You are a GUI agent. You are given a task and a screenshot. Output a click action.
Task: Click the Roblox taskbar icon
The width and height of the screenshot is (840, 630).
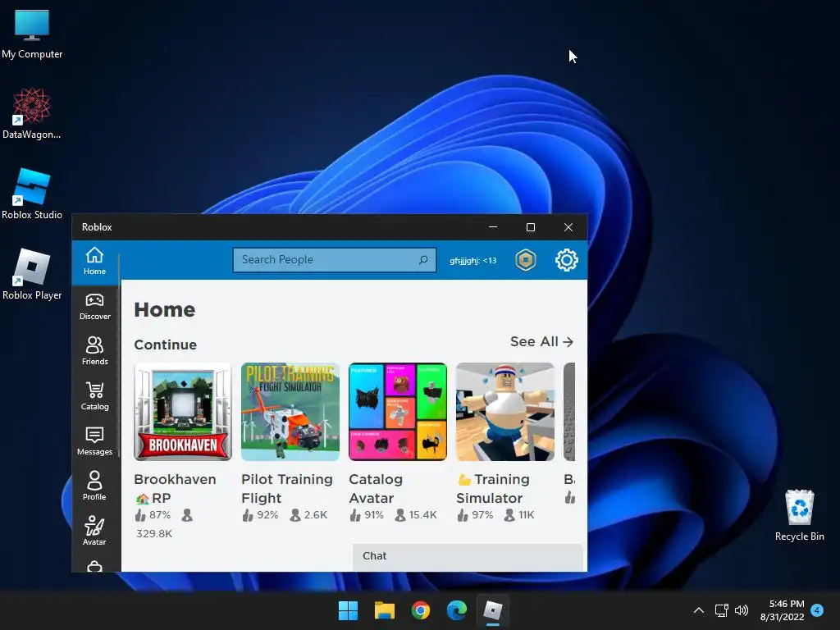point(492,610)
